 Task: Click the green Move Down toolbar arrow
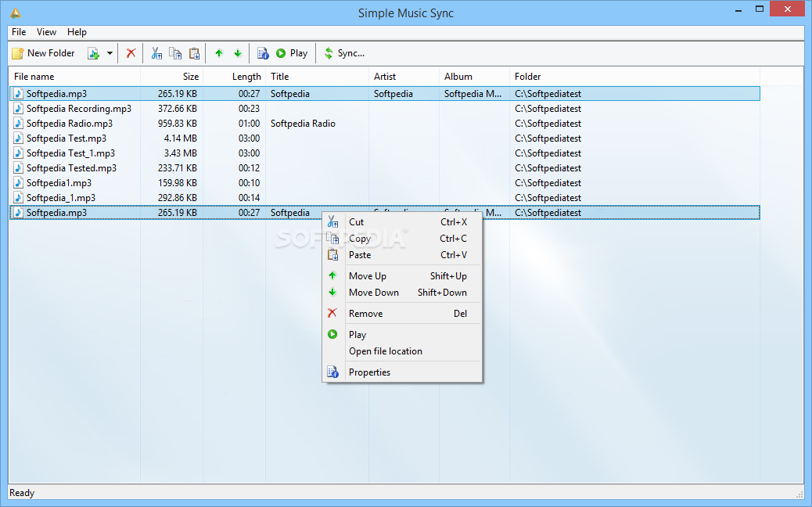238,53
